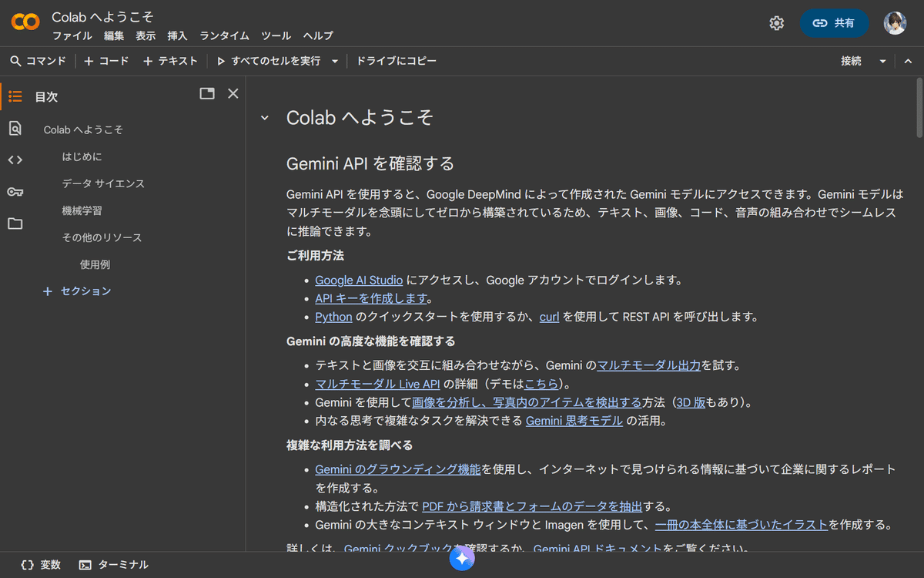
Task: Open settings gear icon
Action: pos(776,23)
